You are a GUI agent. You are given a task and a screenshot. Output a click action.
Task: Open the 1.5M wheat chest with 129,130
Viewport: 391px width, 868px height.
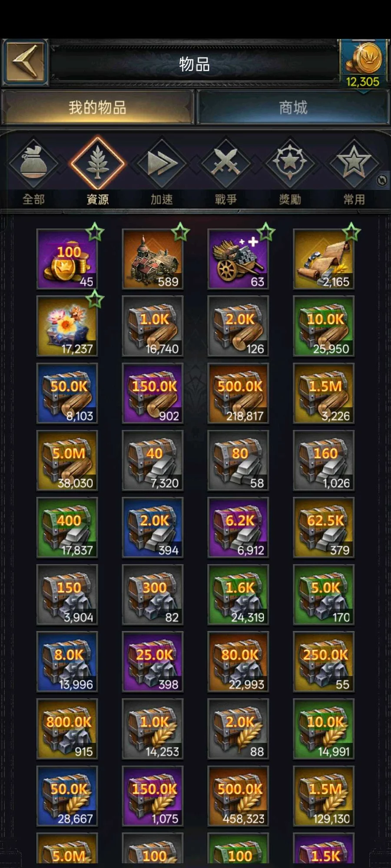pos(324,796)
